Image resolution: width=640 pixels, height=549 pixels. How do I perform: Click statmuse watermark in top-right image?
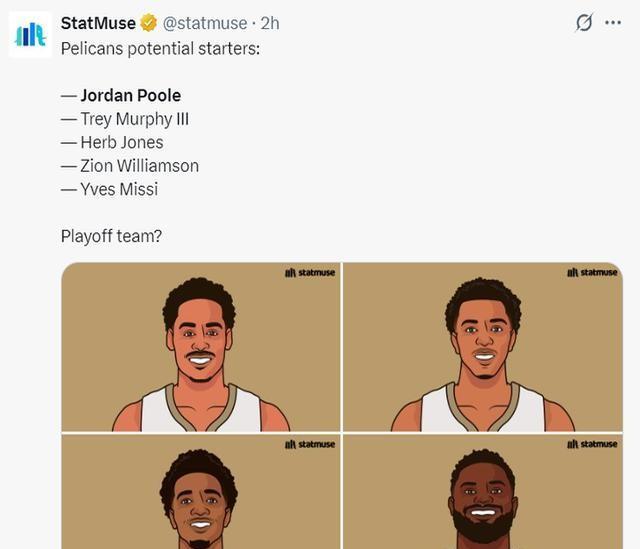[592, 272]
